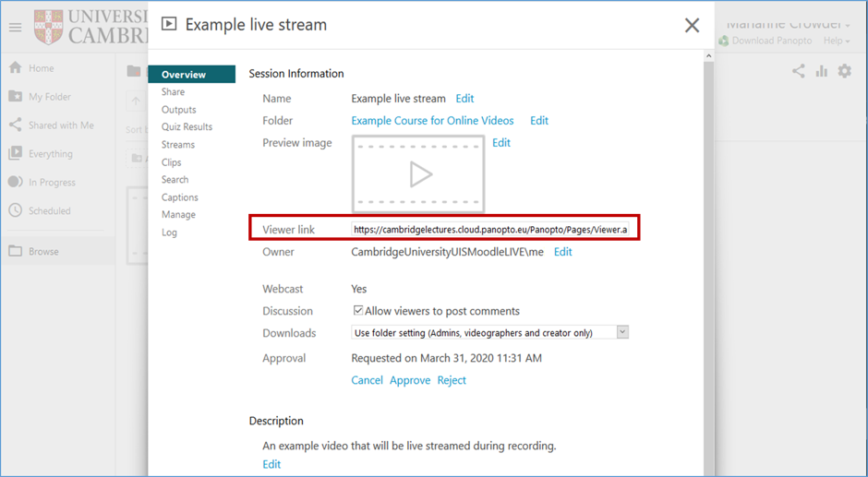Open Example Course for Online Videos link

pos(432,121)
